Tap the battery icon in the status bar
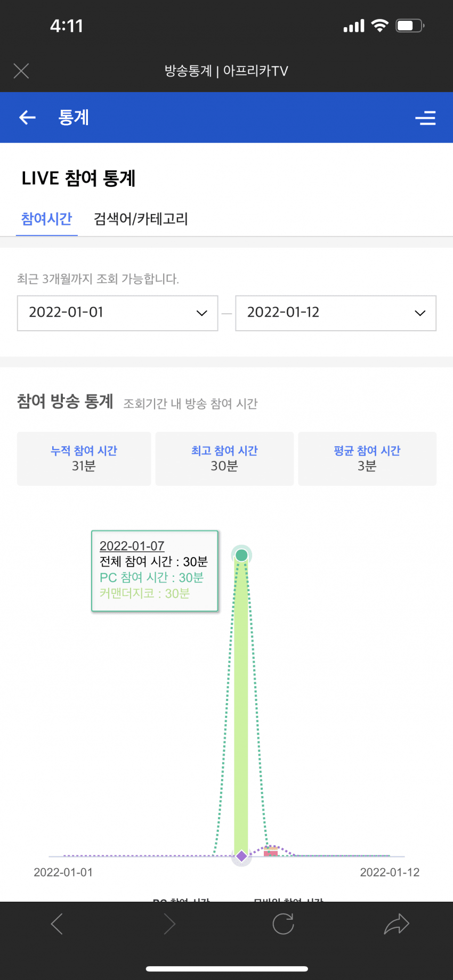453x980 pixels. (410, 26)
